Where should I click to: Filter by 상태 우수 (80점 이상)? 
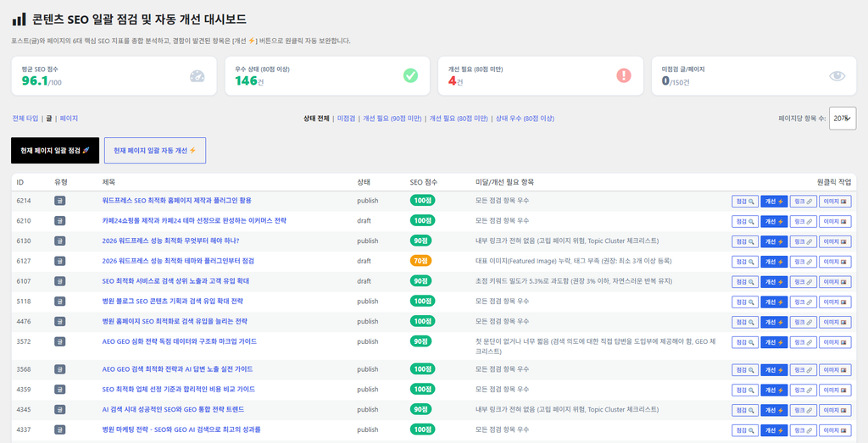[525, 119]
